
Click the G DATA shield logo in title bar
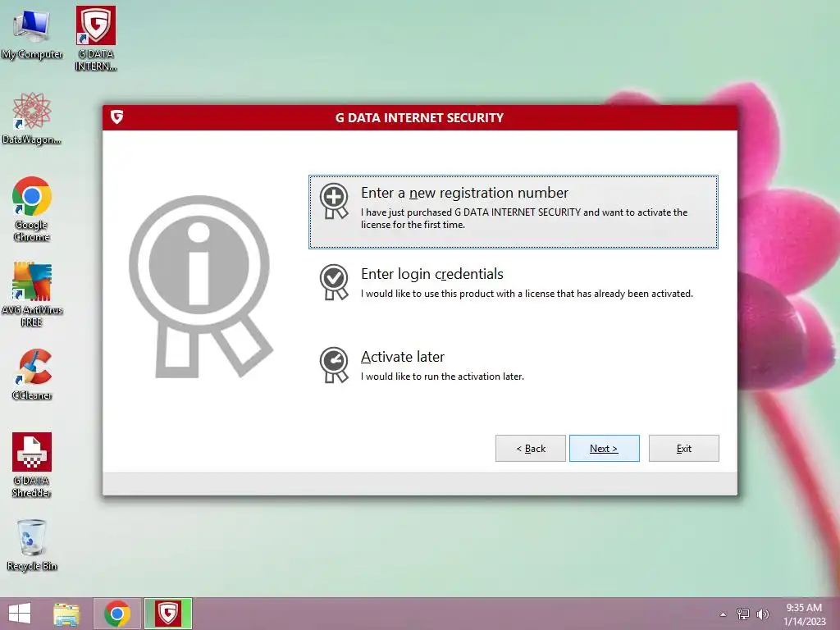tap(116, 116)
